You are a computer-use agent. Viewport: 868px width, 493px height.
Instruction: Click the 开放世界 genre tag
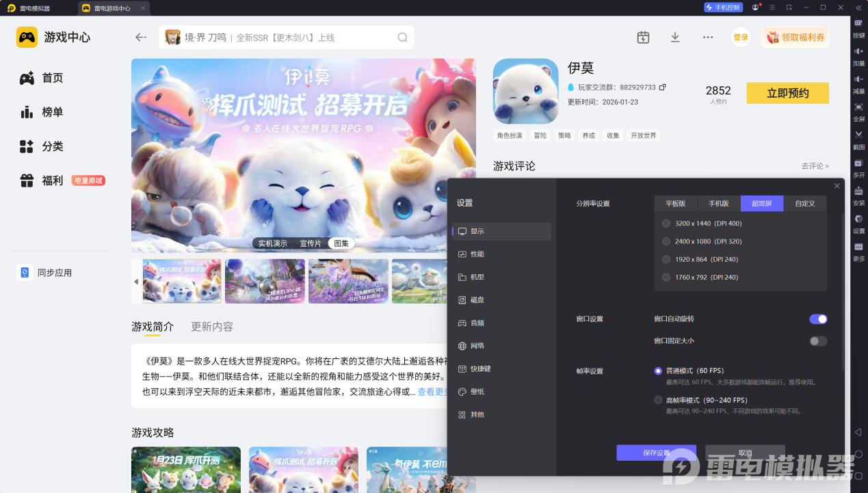[x=644, y=135]
